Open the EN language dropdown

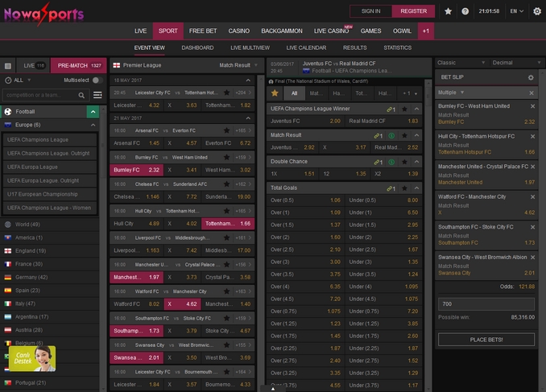coord(517,11)
